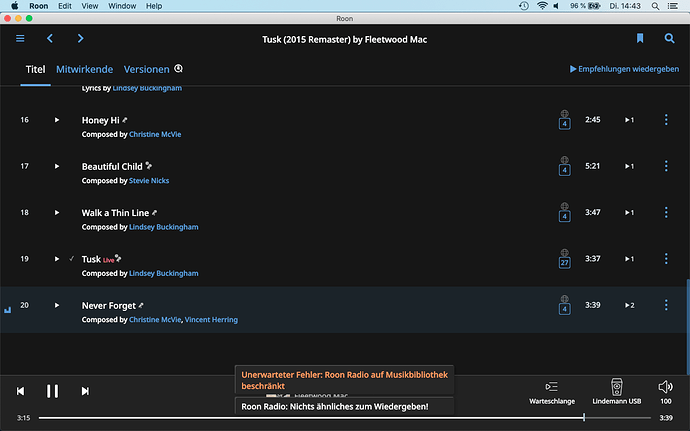Open more options for Honey Hi
This screenshot has width=690, height=431.
pos(666,120)
